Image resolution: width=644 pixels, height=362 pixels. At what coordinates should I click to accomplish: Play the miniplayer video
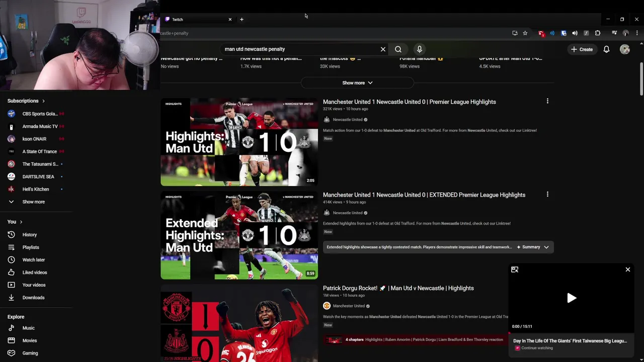click(572, 298)
